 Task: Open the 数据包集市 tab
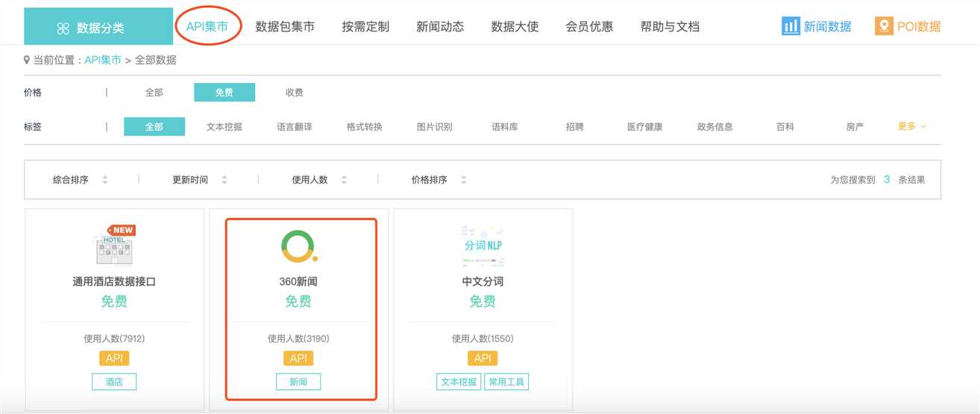point(285,27)
